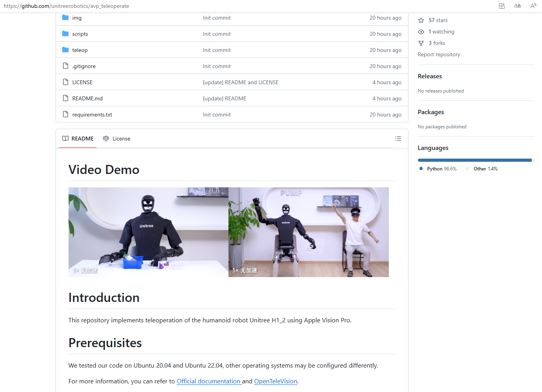Open the Packages heading link
The width and height of the screenshot is (542, 392).
pyautogui.click(x=431, y=112)
